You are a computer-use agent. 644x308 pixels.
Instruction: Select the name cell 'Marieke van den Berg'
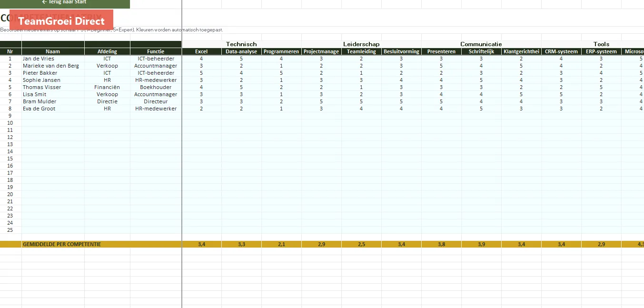(53, 66)
